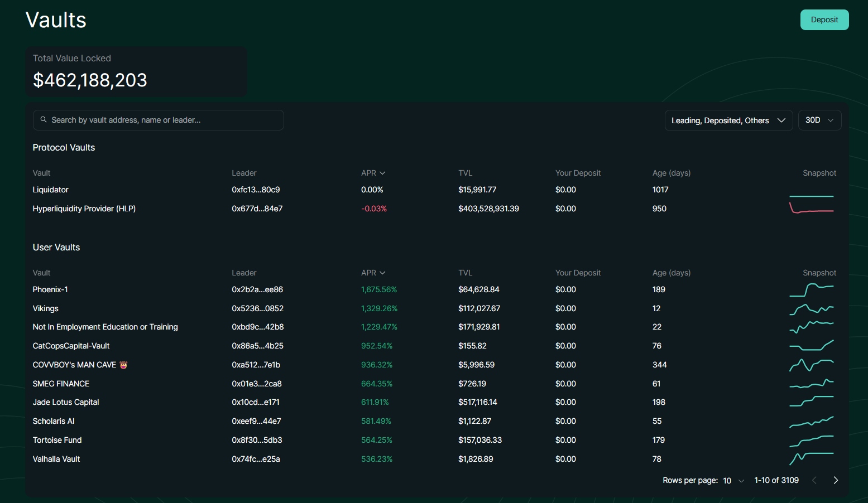Open the 30D timeframe dropdown

point(819,120)
